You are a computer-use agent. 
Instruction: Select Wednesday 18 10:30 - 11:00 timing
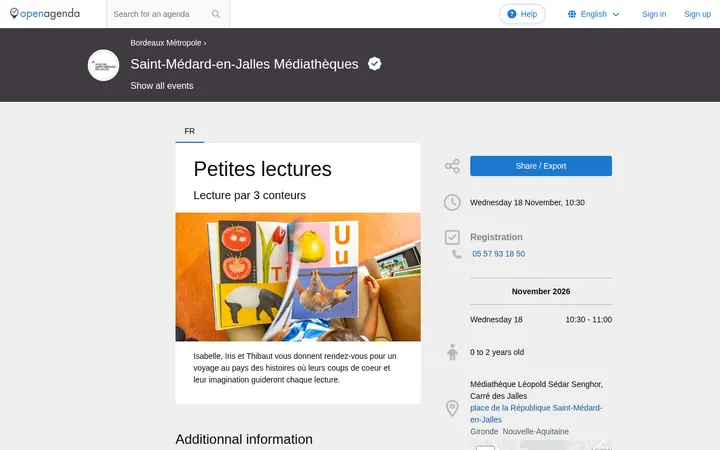541,320
